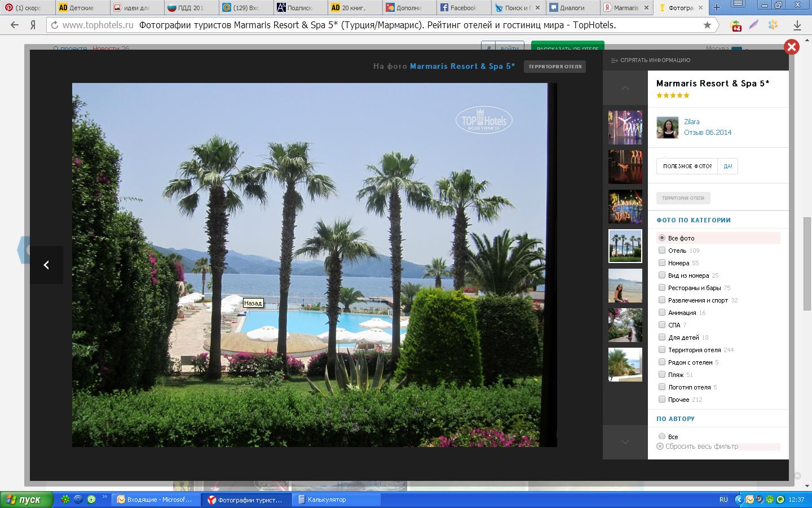This screenshot has height=508, width=812.
Task: Open first thumbnail with stage dancers
Action: [625, 128]
